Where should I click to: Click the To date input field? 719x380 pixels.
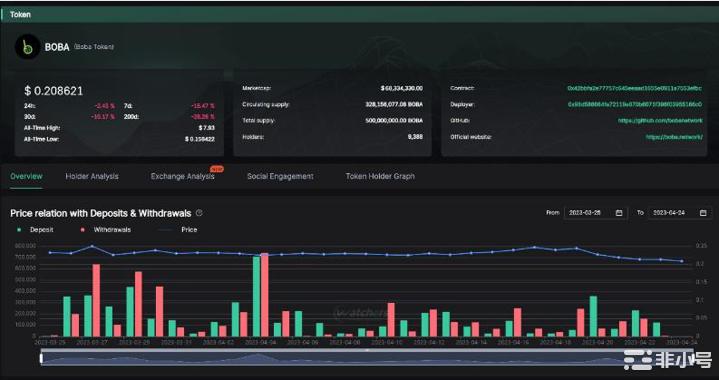coord(679,213)
